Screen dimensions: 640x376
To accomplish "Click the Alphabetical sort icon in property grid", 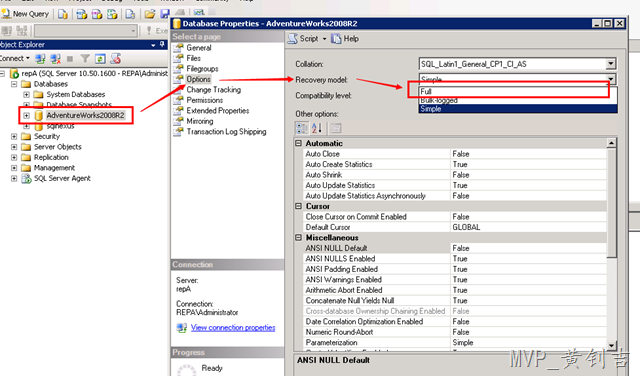I will tap(317, 128).
